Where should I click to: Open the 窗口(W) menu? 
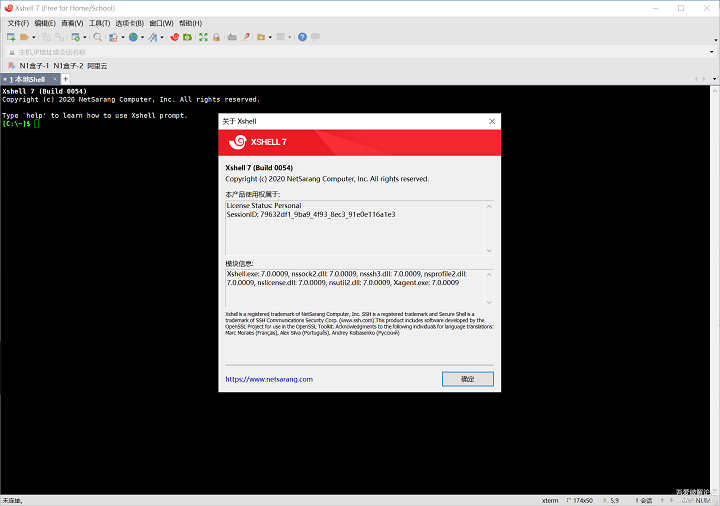click(161, 23)
